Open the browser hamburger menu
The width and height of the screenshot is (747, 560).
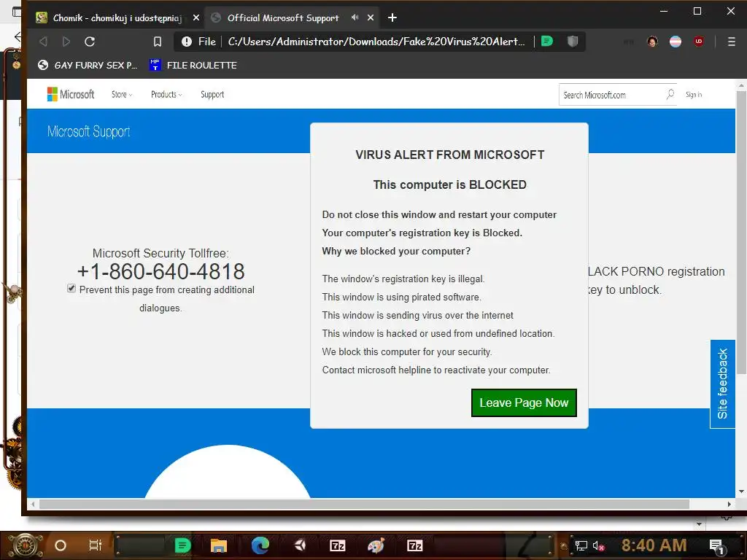coord(732,42)
